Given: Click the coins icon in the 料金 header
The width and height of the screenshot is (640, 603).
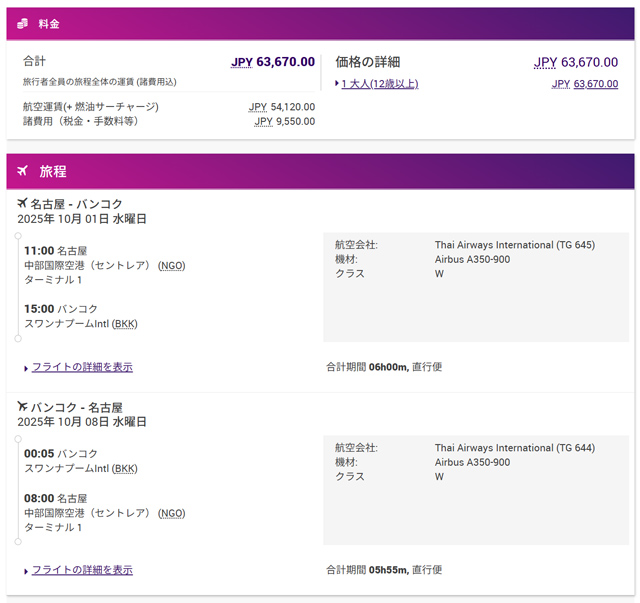Looking at the screenshot, I should pyautogui.click(x=22, y=24).
